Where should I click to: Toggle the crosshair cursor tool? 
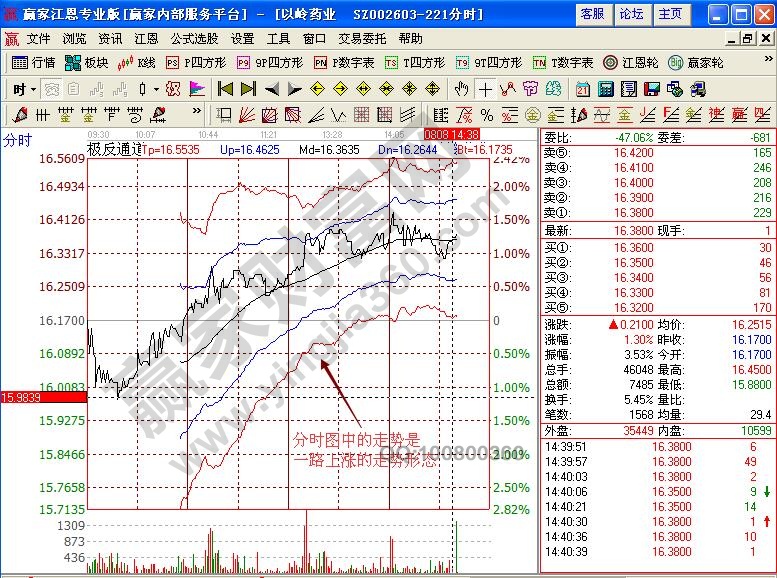coord(484,88)
